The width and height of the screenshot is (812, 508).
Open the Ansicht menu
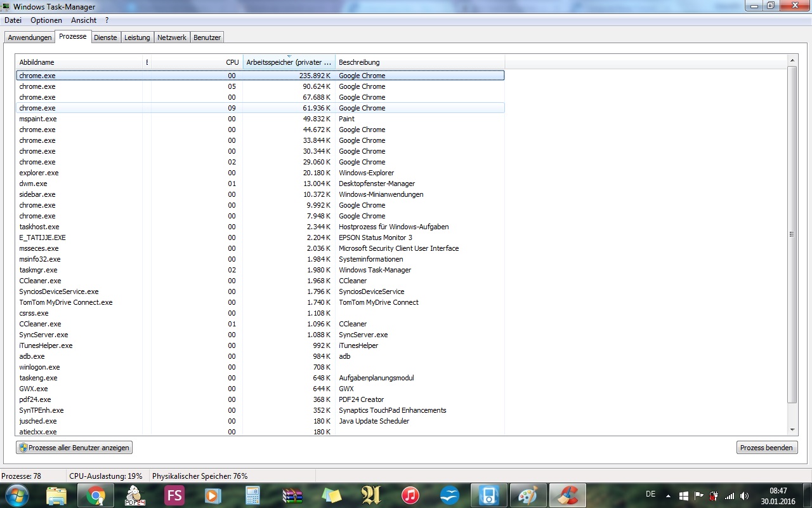tap(84, 20)
